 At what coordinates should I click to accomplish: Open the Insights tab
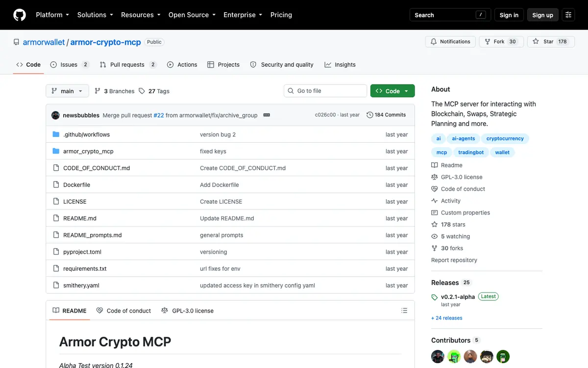tap(340, 65)
